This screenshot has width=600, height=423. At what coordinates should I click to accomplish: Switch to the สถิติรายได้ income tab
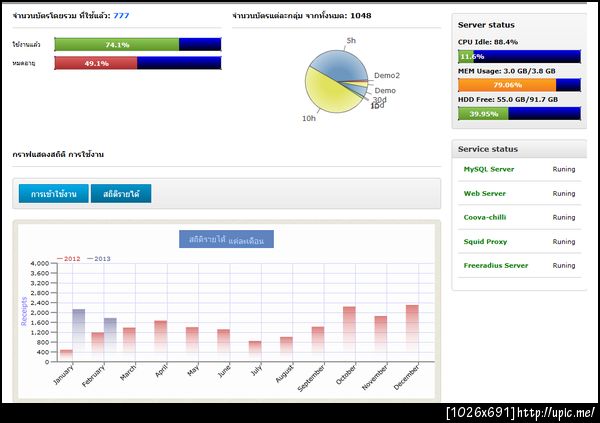point(121,194)
